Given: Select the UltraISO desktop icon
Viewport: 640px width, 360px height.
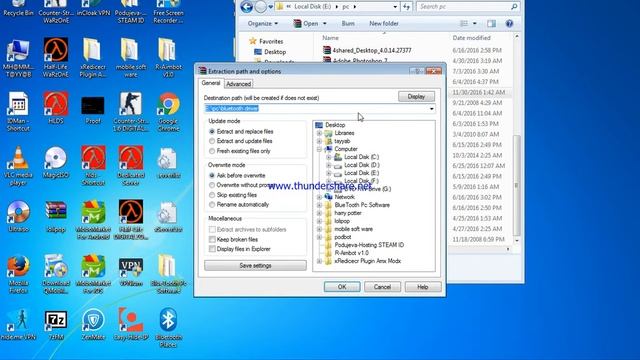Looking at the screenshot, I should [x=18, y=216].
